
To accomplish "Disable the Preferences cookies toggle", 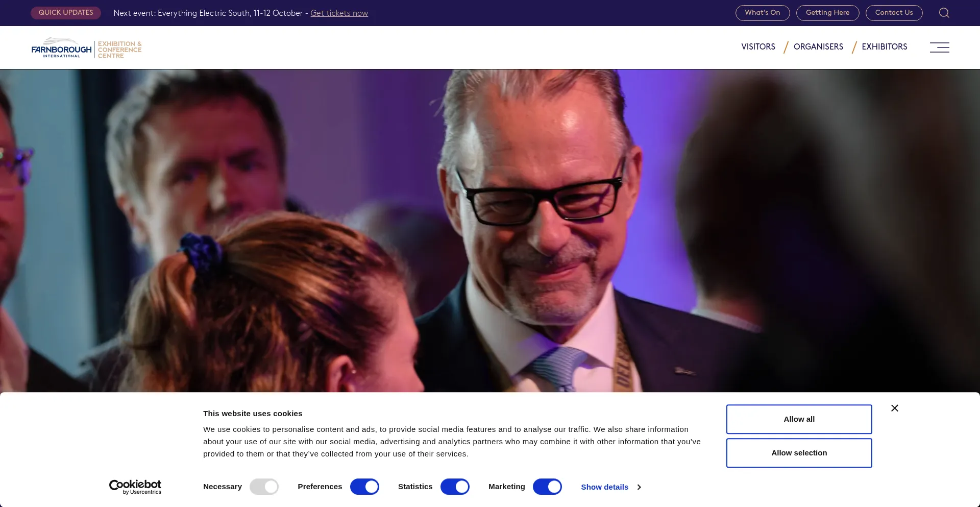I will point(364,487).
